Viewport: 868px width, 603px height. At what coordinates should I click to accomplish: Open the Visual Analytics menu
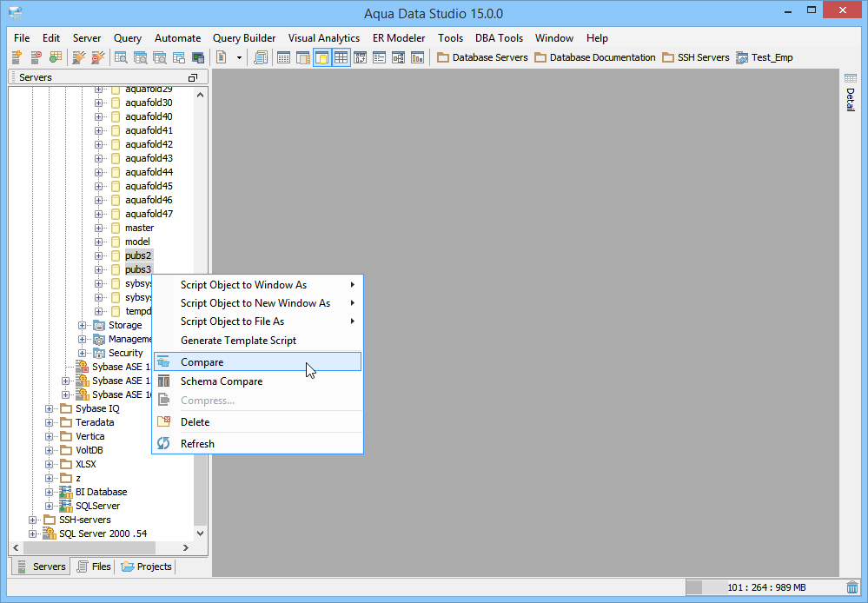coord(324,38)
